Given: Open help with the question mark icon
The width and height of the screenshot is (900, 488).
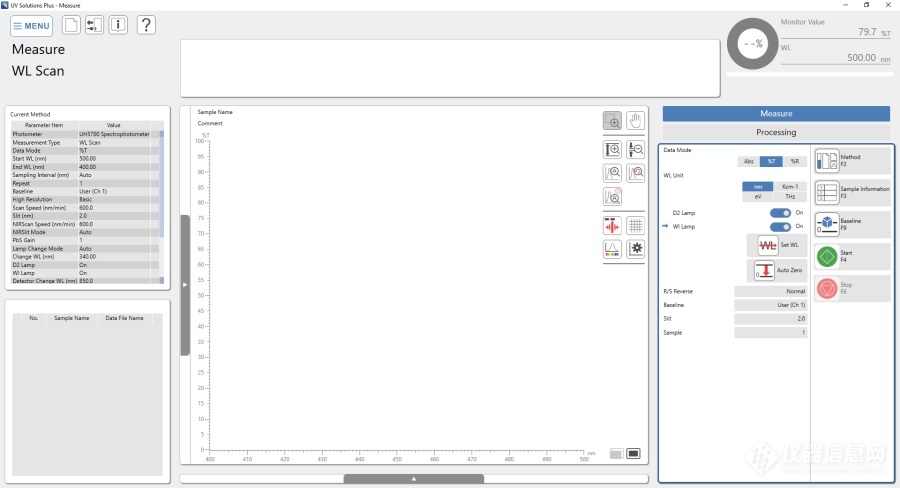Looking at the screenshot, I should click(x=145, y=25).
